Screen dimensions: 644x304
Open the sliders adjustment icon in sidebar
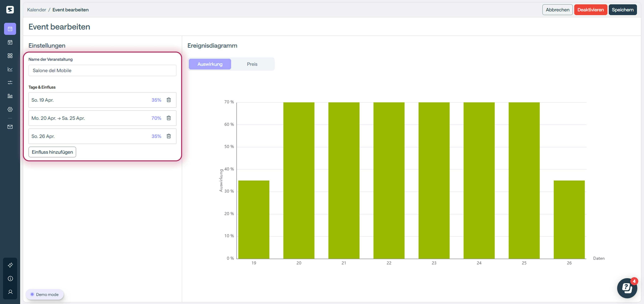[10, 82]
